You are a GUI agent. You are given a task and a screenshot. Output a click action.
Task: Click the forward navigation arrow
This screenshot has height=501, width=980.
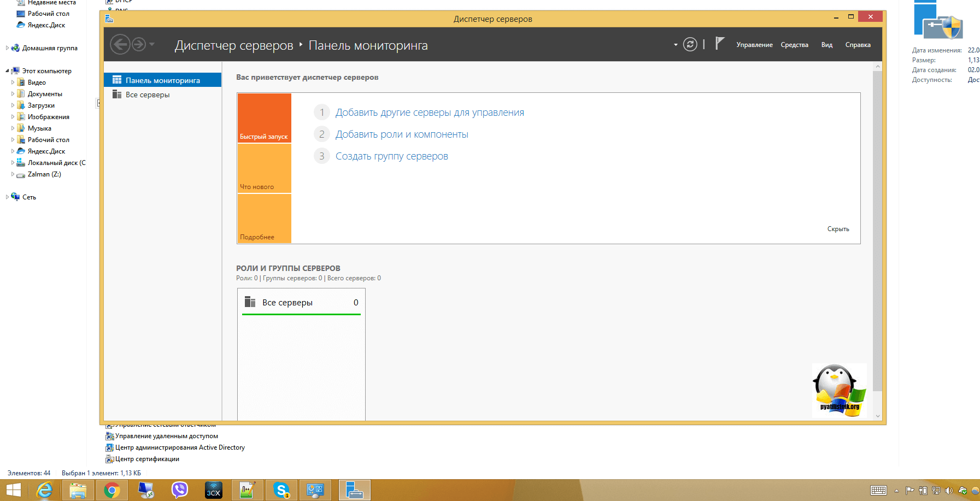click(139, 44)
